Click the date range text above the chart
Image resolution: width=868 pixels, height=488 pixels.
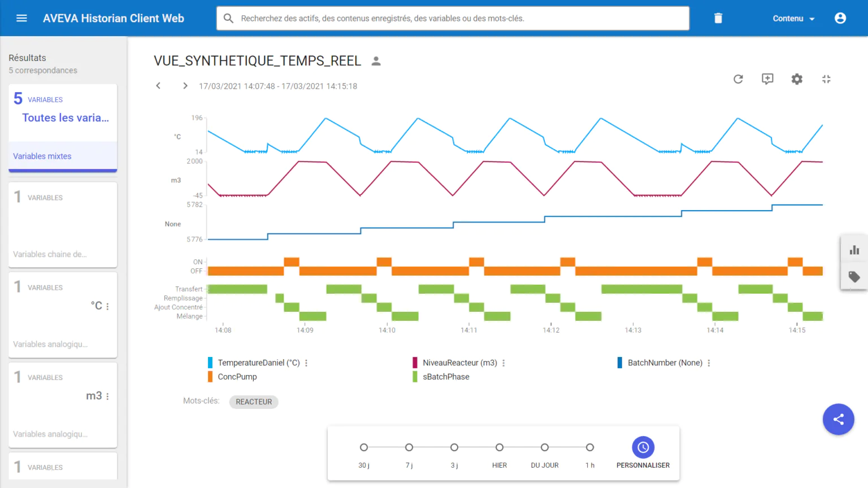(x=278, y=86)
